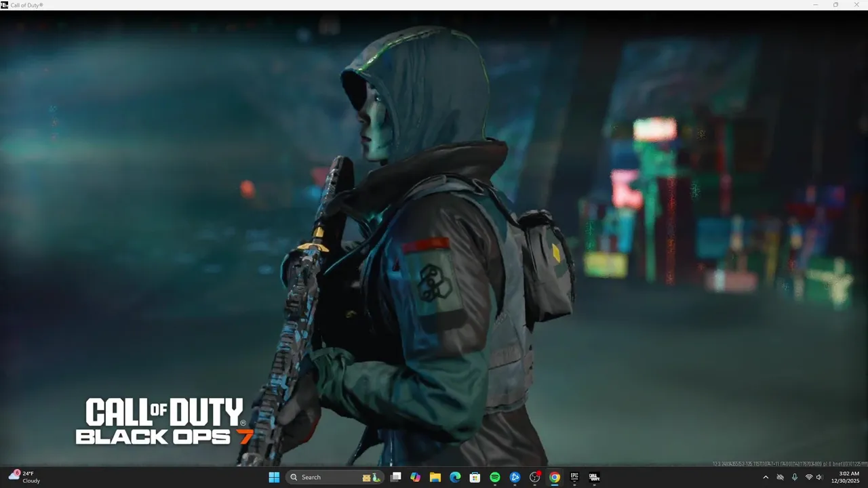
Task: Launch Microsoft Edge from the taskbar
Action: [x=455, y=477]
